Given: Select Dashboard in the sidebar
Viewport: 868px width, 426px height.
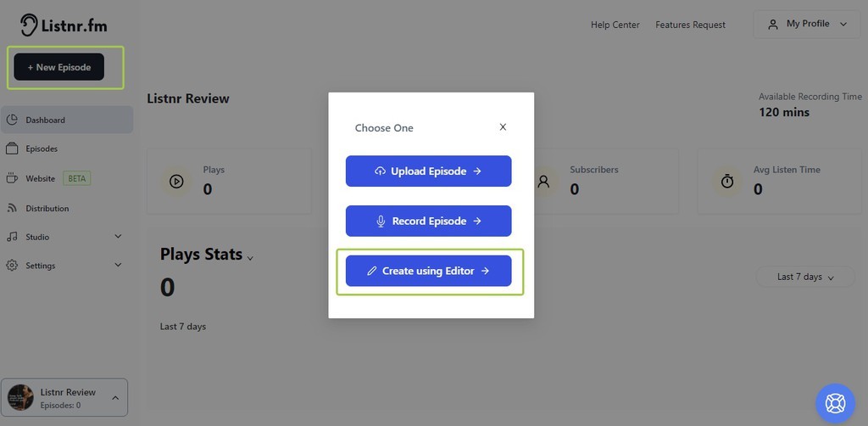Looking at the screenshot, I should (66, 120).
